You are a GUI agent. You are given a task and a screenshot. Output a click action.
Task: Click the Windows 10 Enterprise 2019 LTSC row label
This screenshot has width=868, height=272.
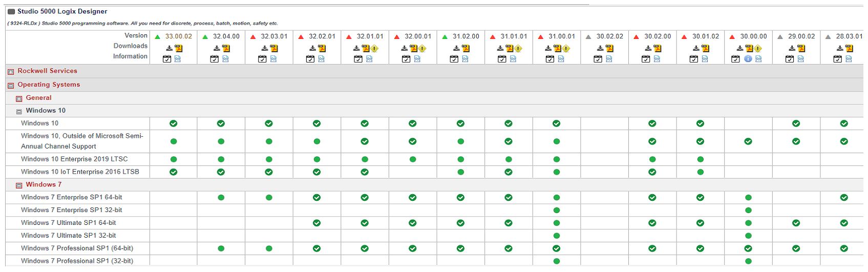pos(74,159)
